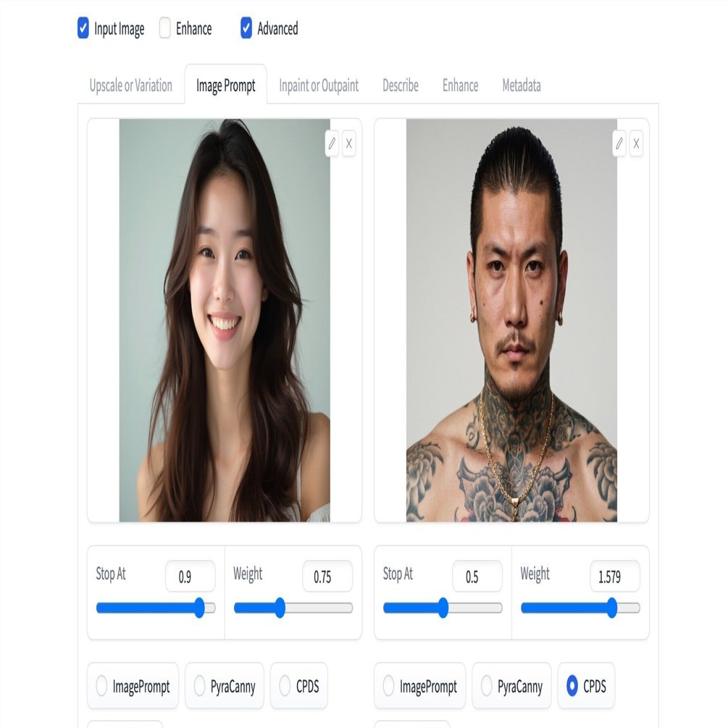Uncheck the Input Image checkbox
This screenshot has height=728, width=728.
[82, 29]
